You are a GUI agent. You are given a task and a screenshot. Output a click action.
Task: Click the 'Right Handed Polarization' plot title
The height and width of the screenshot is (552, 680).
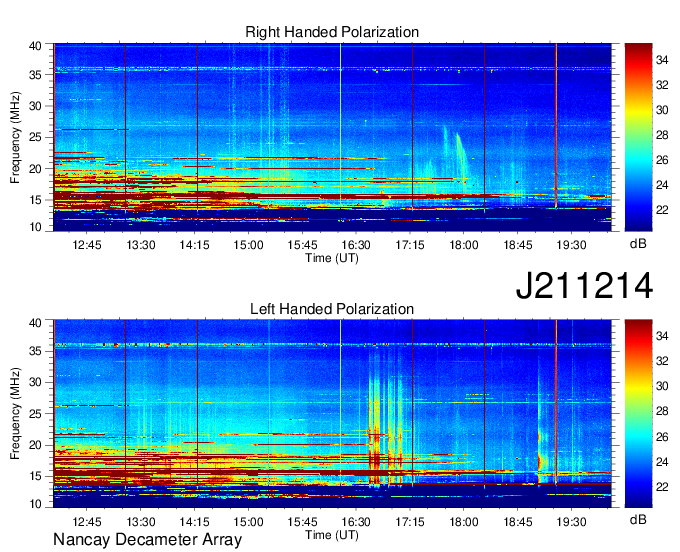tap(332, 32)
